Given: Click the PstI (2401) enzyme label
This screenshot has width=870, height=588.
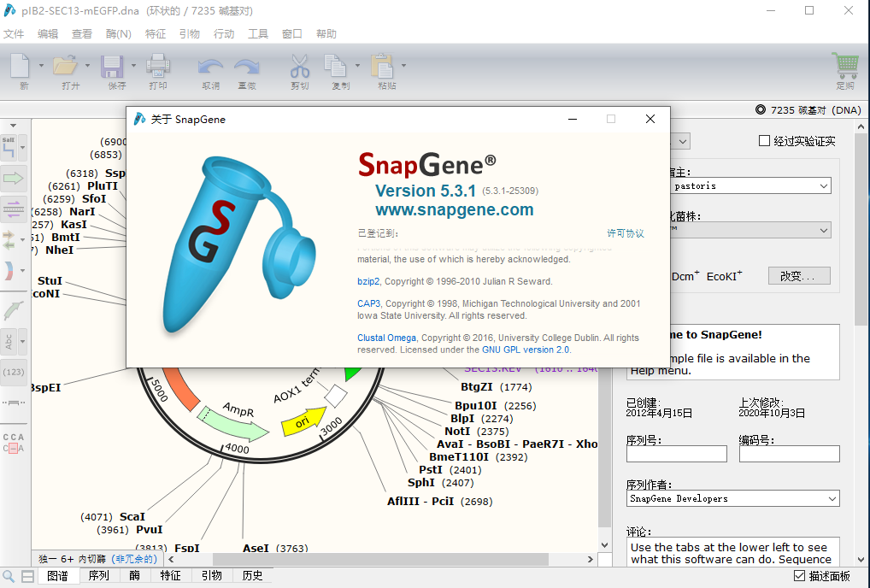Looking at the screenshot, I should coord(450,470).
